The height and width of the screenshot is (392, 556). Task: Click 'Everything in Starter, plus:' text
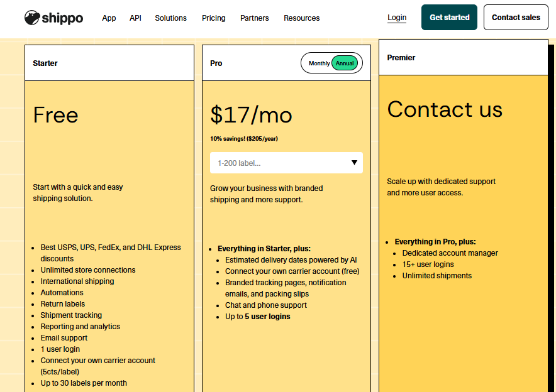(264, 249)
